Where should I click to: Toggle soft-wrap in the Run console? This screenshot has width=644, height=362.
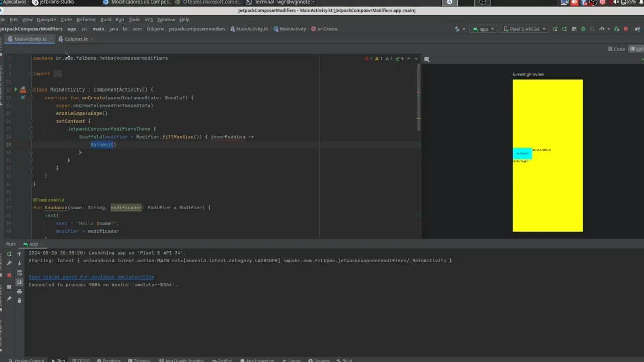19,273
